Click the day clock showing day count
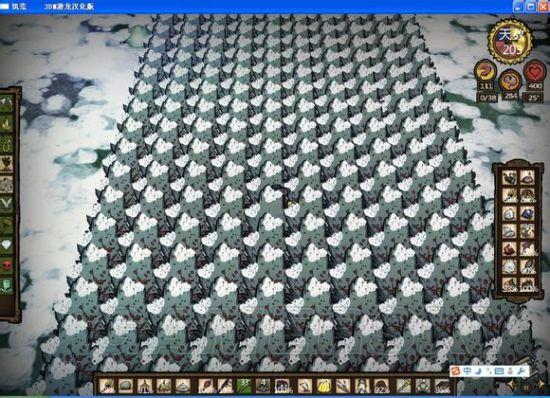The height and width of the screenshot is (398, 550). (510, 41)
